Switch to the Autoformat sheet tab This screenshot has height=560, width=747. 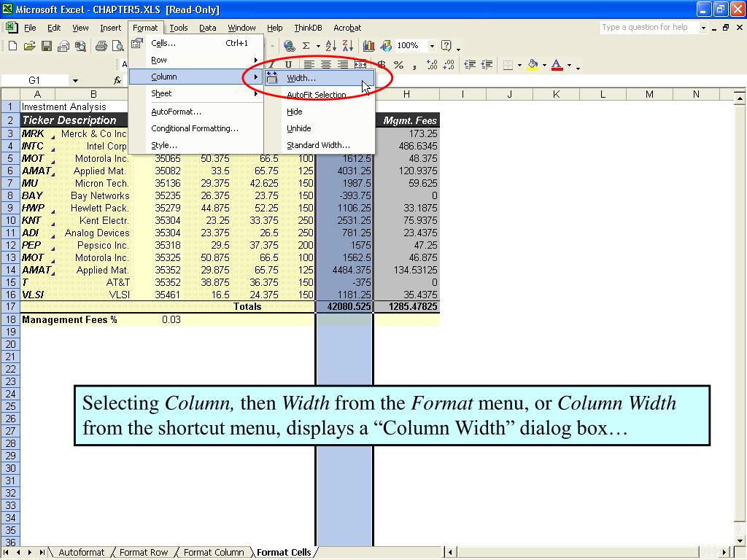(82, 553)
